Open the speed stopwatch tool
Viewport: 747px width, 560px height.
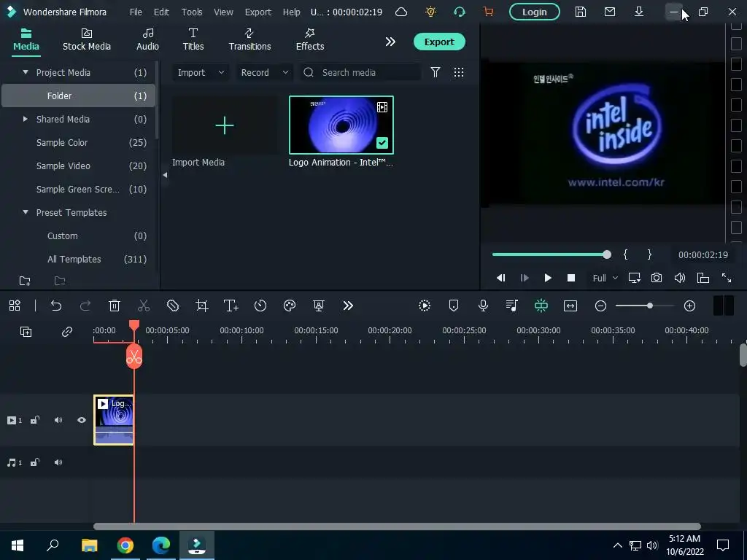(x=260, y=306)
